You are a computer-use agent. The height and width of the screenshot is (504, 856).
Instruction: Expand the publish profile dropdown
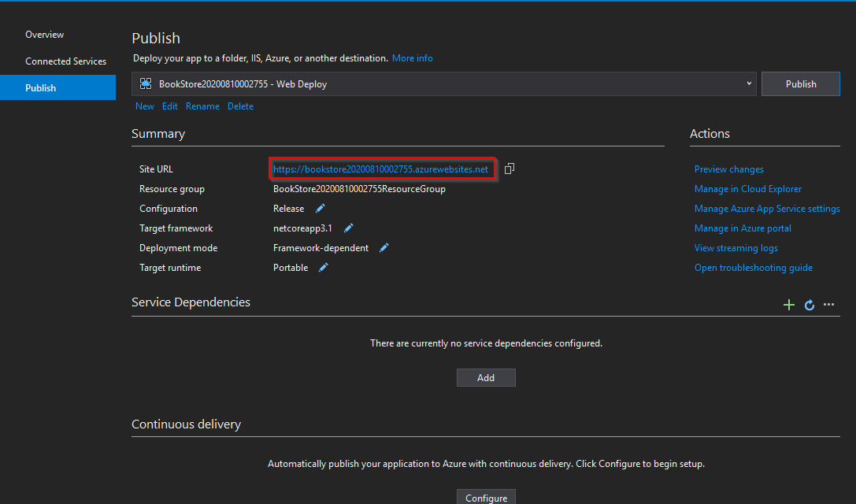(x=748, y=83)
